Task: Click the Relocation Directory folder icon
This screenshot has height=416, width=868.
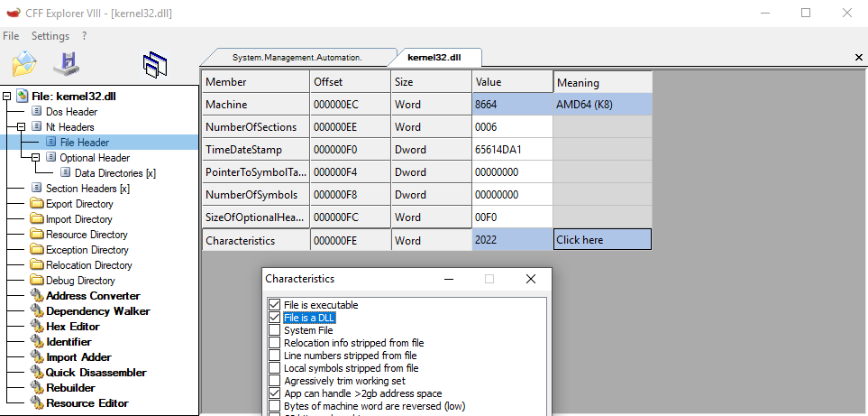Action: [37, 264]
